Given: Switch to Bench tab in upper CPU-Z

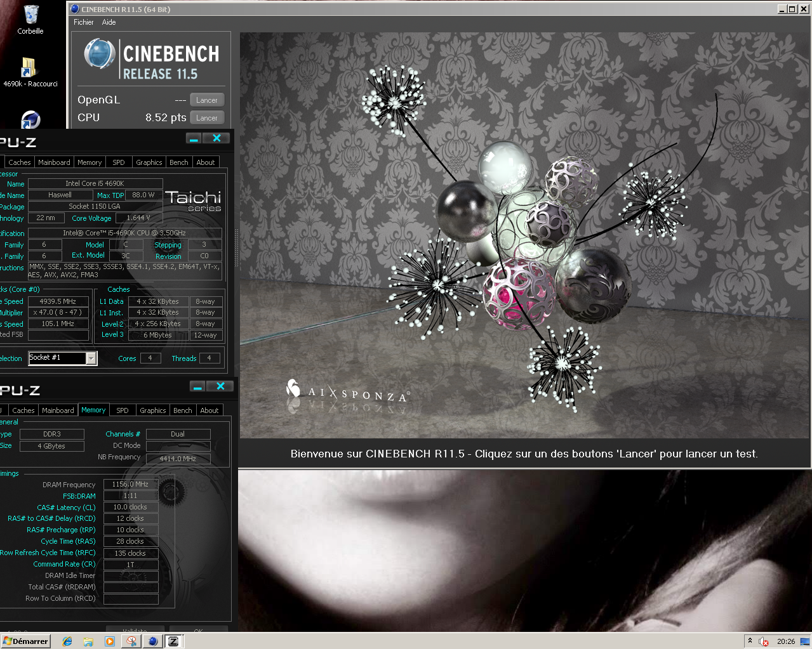Looking at the screenshot, I should pos(179,162).
